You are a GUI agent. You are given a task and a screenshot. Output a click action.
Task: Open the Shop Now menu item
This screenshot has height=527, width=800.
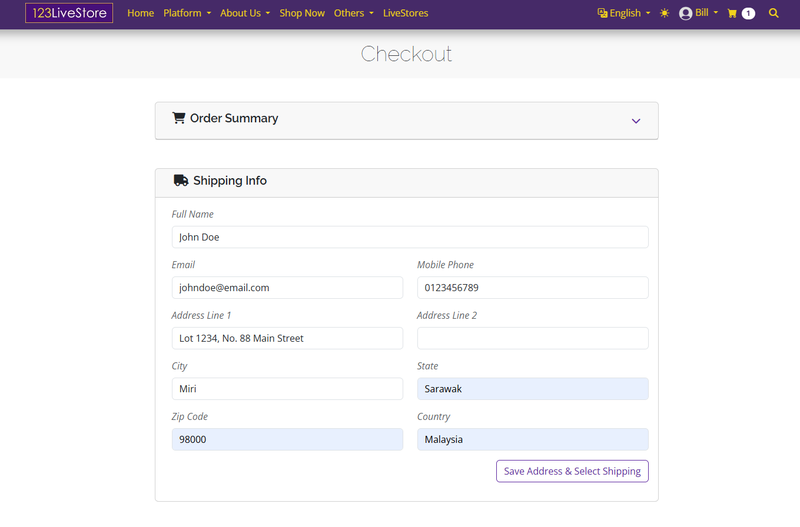click(302, 13)
